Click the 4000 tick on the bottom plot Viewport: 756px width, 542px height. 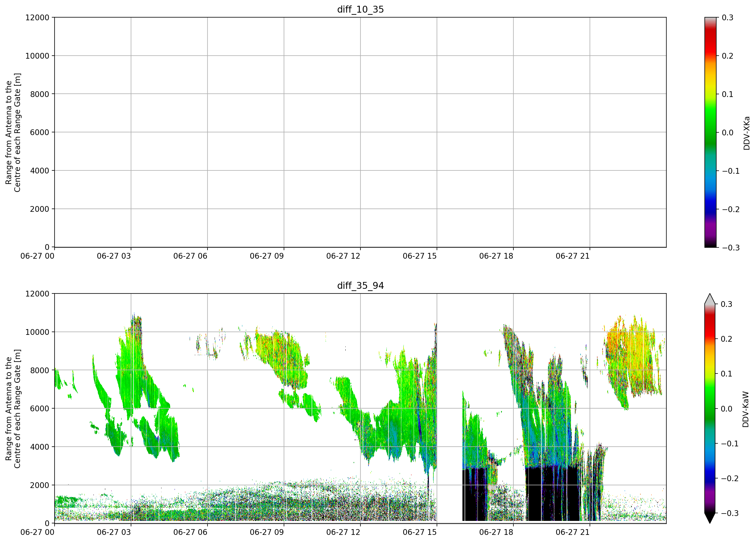coord(40,447)
